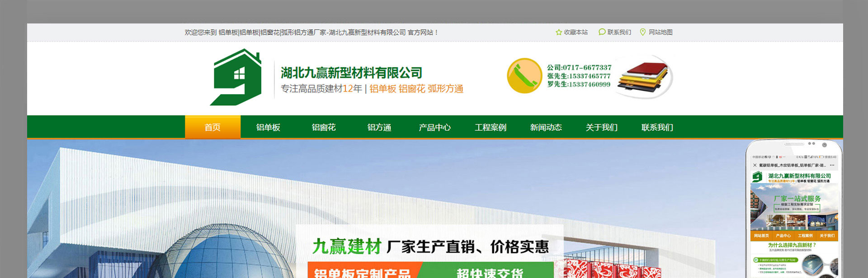Click the yellow telephone icon
The width and height of the screenshot is (868, 278).
click(524, 76)
